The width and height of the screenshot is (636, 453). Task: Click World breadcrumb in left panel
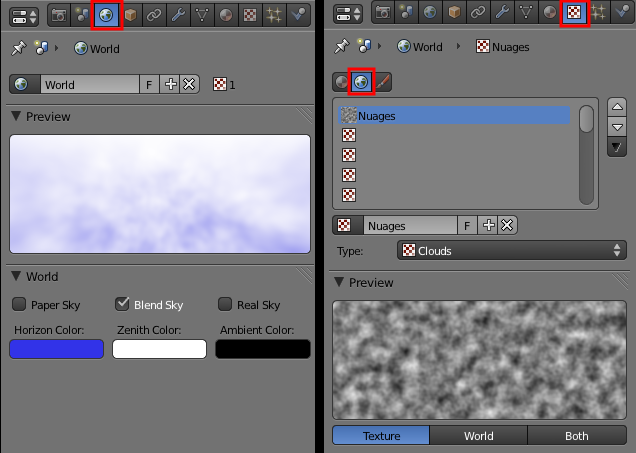pos(97,49)
